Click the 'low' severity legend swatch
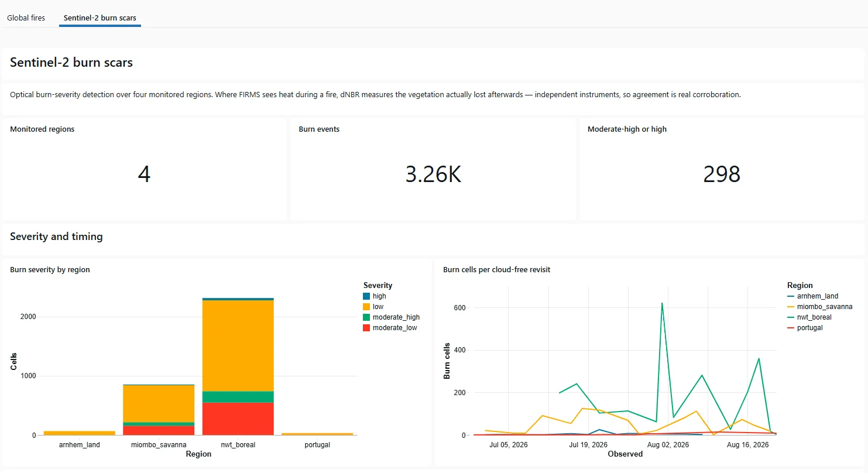The width and height of the screenshot is (868, 473). click(366, 307)
